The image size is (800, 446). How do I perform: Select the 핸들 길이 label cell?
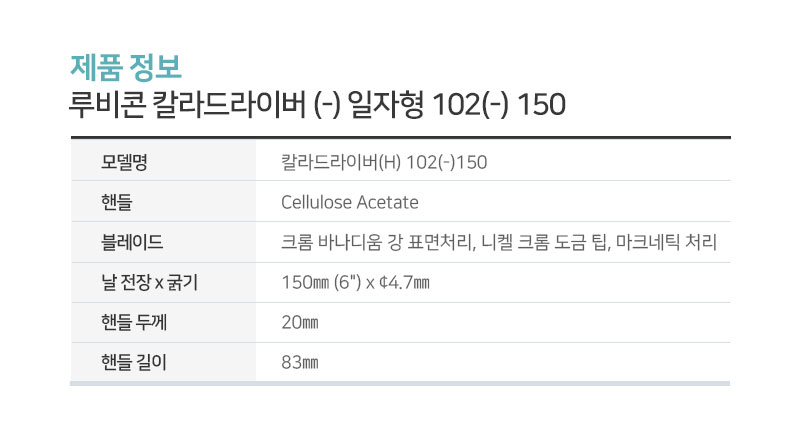click(163, 362)
